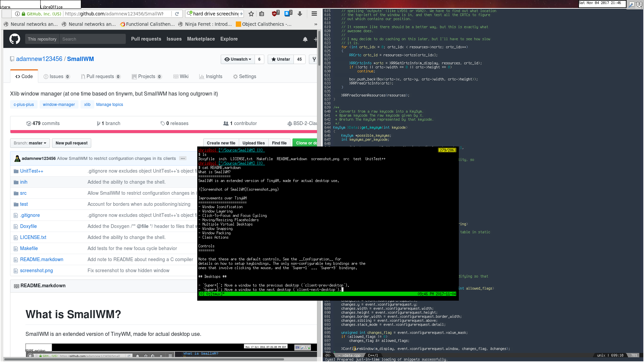The image size is (644, 362).
Task: View 0 releases link
Action: [174, 123]
